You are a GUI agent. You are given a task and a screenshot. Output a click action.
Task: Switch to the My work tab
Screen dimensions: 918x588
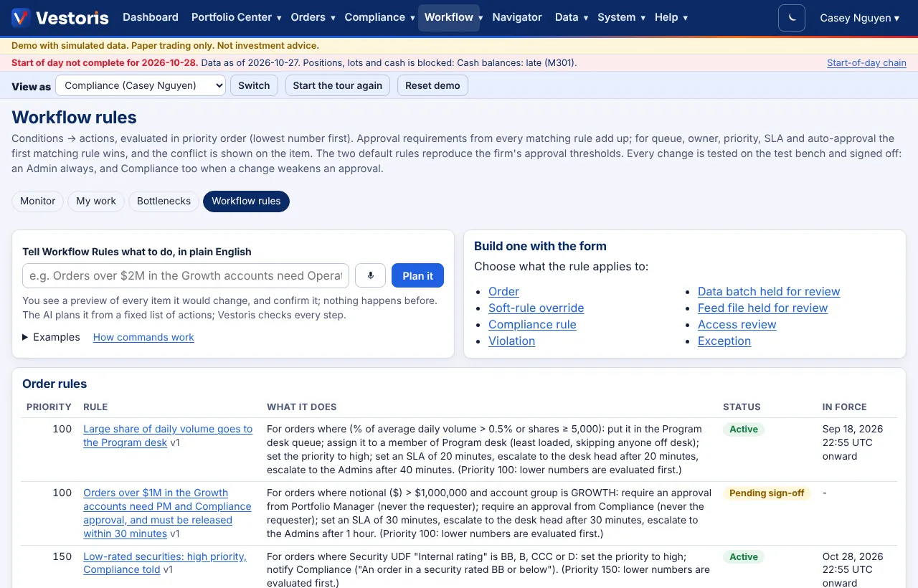[96, 201]
